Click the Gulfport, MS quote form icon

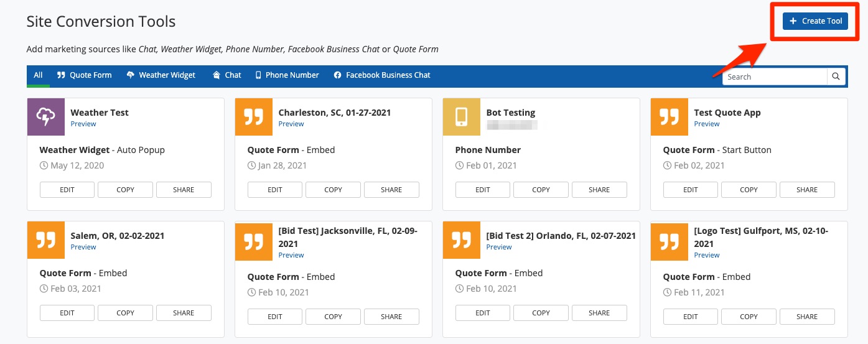(x=670, y=242)
